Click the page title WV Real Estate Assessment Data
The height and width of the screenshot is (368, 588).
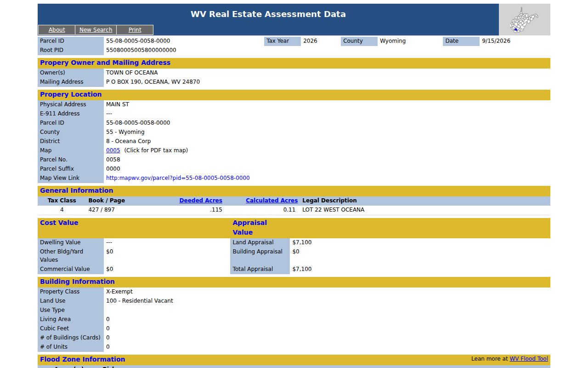[268, 14]
